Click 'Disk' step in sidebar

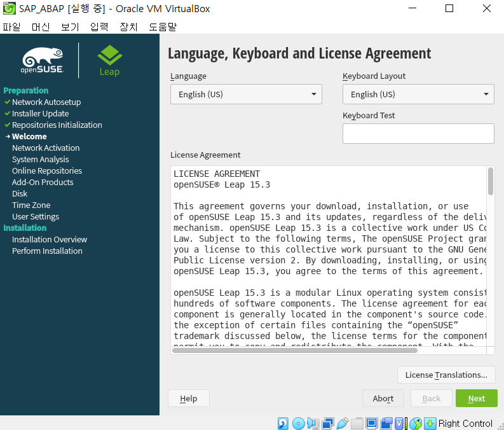click(x=20, y=193)
